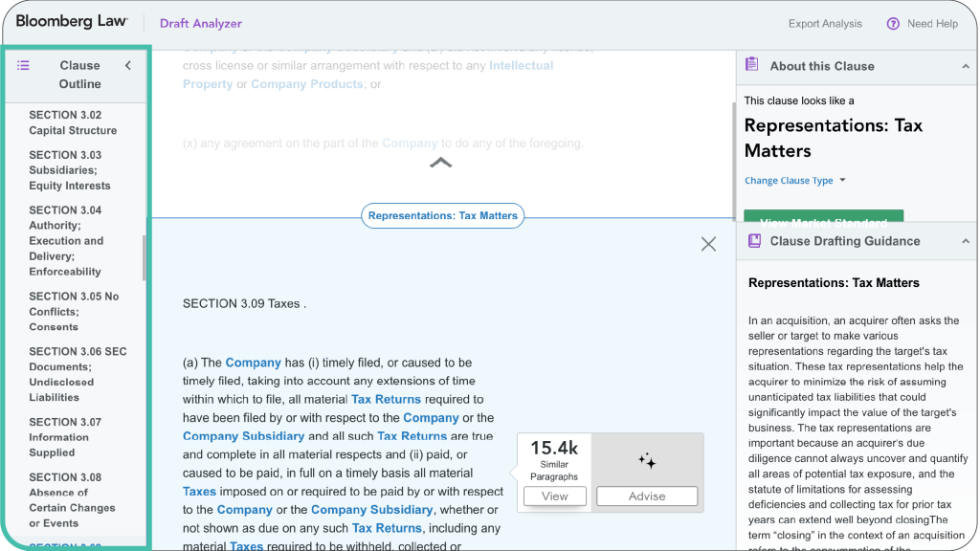Viewport: 980px width, 551px height.
Task: Open the Change Clause Type dropdown
Action: [791, 180]
